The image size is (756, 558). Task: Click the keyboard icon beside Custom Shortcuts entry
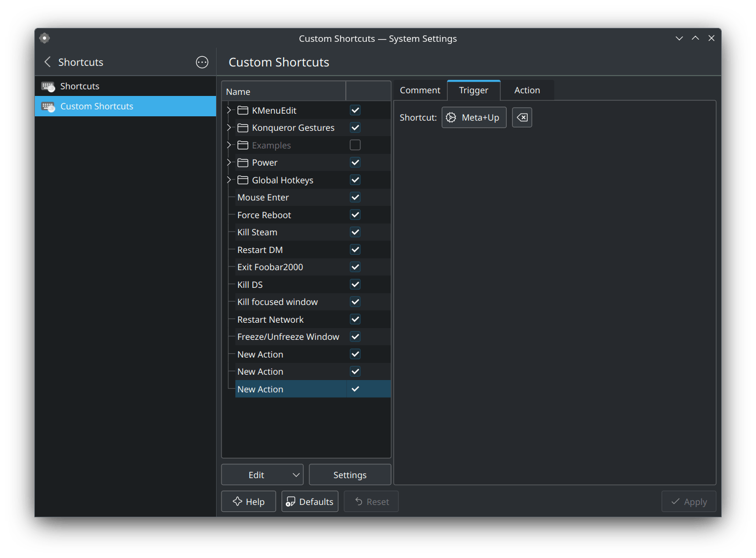click(x=48, y=106)
